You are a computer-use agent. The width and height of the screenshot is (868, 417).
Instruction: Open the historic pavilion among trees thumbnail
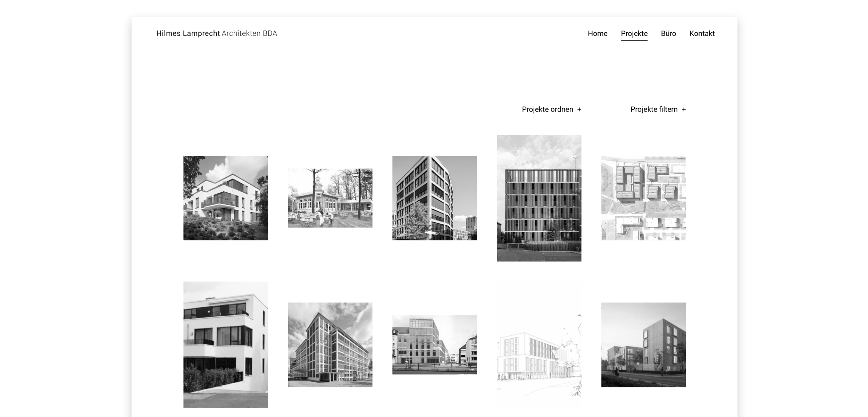point(330,198)
